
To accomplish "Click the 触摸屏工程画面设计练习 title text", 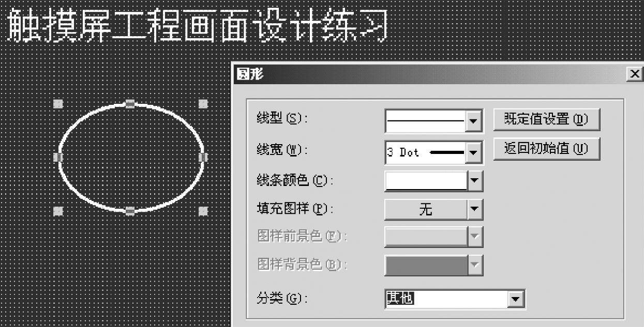I will (198, 25).
